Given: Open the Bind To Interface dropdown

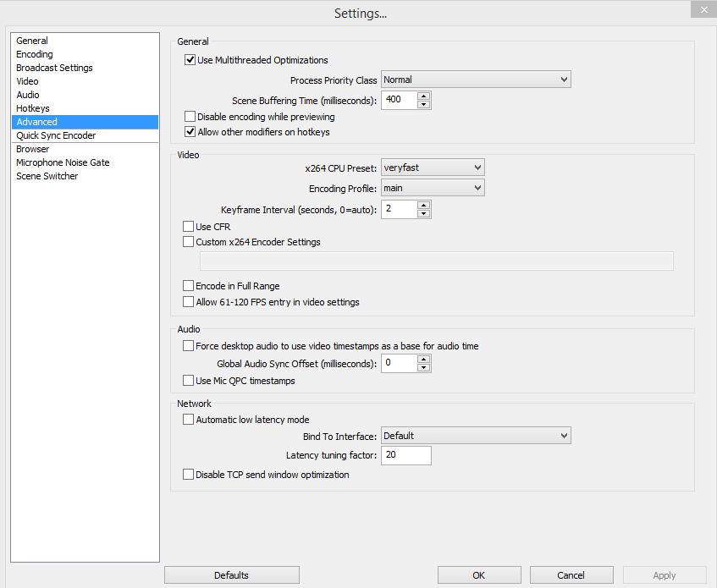Looking at the screenshot, I should (x=476, y=436).
